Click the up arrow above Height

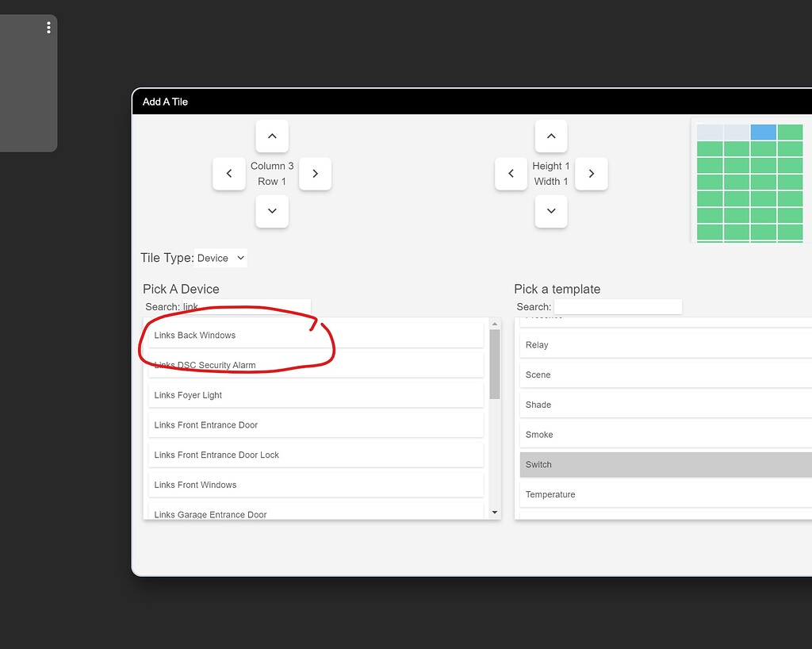551,136
